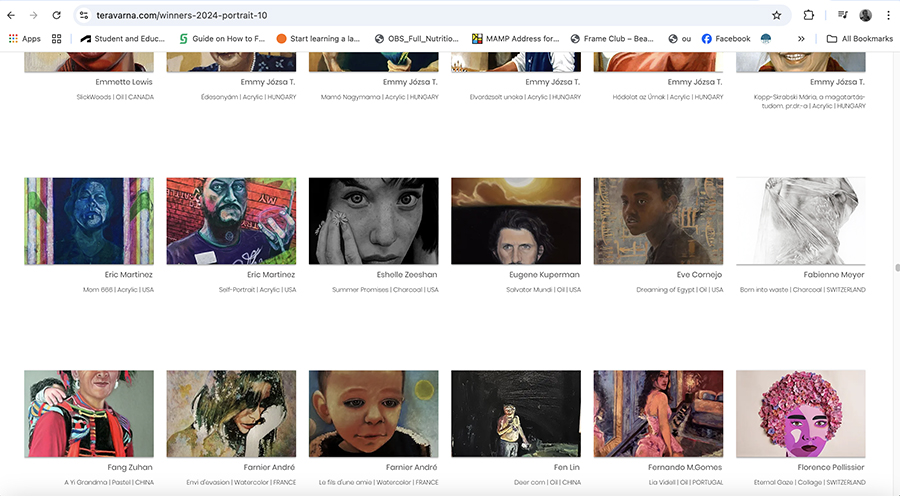
Task: Click artist name Eugene Kuperman
Action: coord(544,275)
